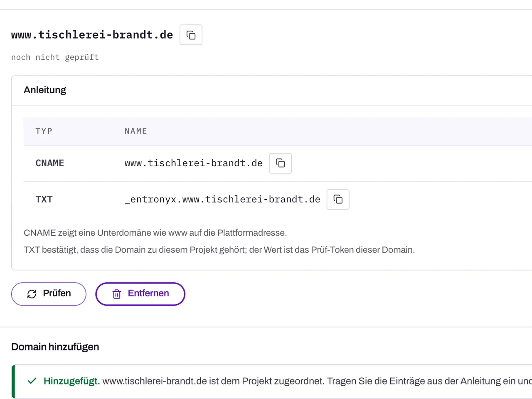532x399 pixels.
Task: Copy the domain heading www.tischlerei-brandt.de
Action: click(x=191, y=35)
